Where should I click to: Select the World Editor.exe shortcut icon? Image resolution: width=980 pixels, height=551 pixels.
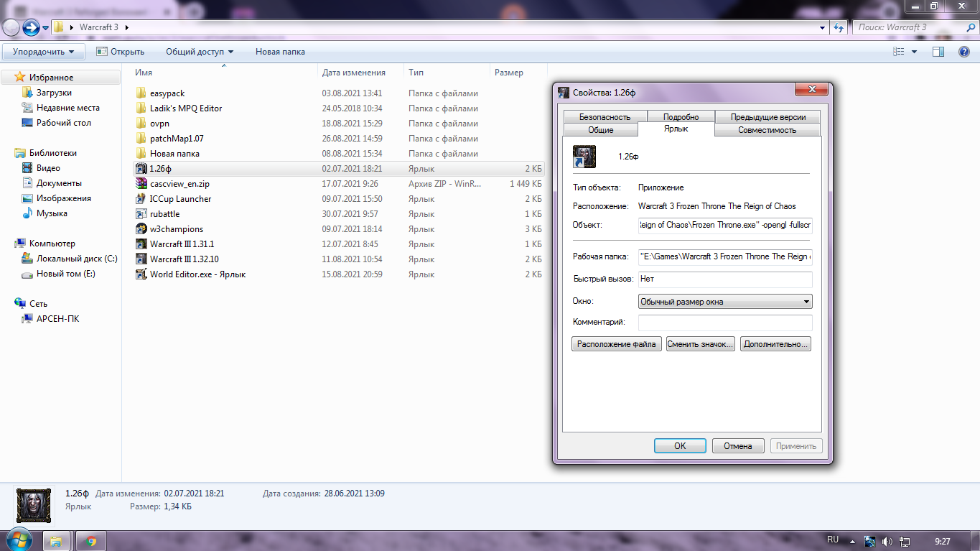[141, 274]
